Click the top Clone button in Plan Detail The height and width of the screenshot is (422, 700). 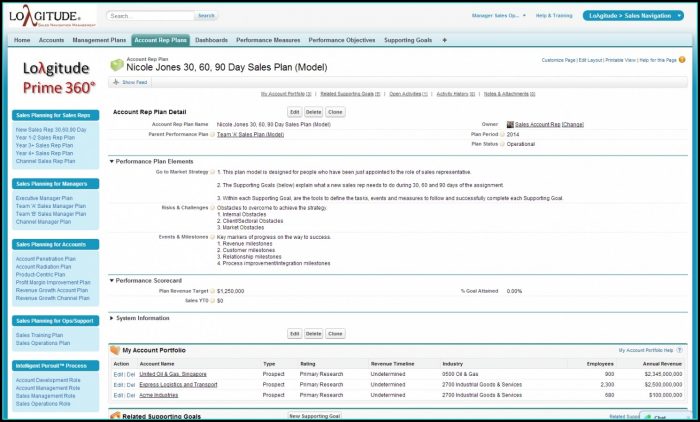[x=335, y=112]
